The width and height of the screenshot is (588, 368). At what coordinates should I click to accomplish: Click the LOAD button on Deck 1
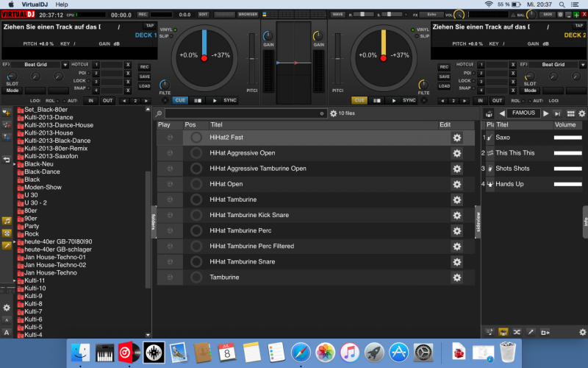click(145, 85)
